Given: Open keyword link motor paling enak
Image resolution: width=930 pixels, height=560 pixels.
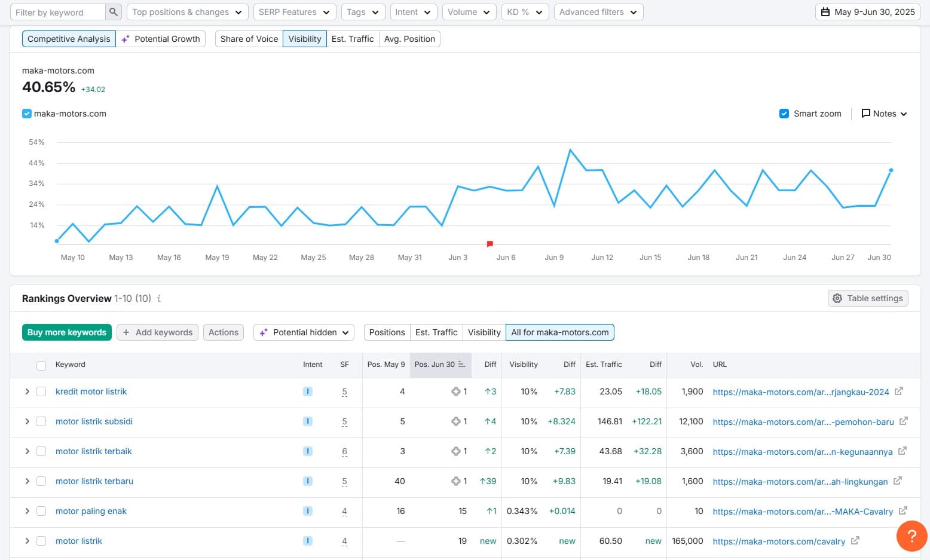Looking at the screenshot, I should click(91, 511).
